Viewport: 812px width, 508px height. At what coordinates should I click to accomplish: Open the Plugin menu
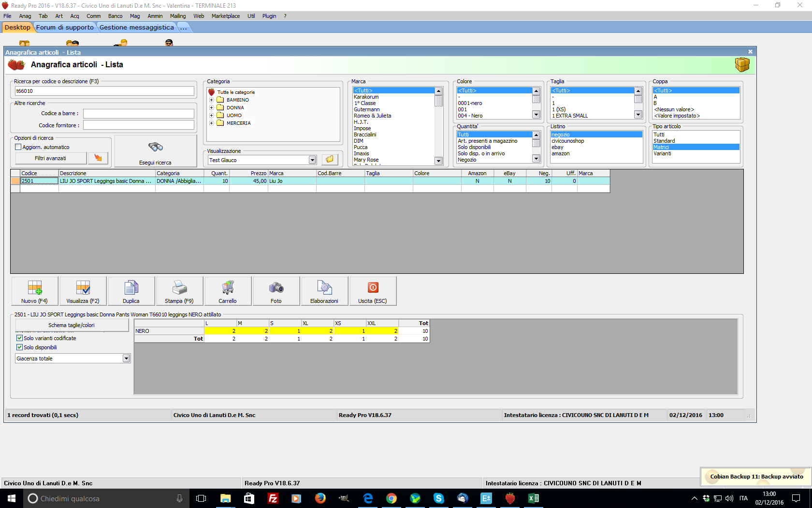point(269,16)
